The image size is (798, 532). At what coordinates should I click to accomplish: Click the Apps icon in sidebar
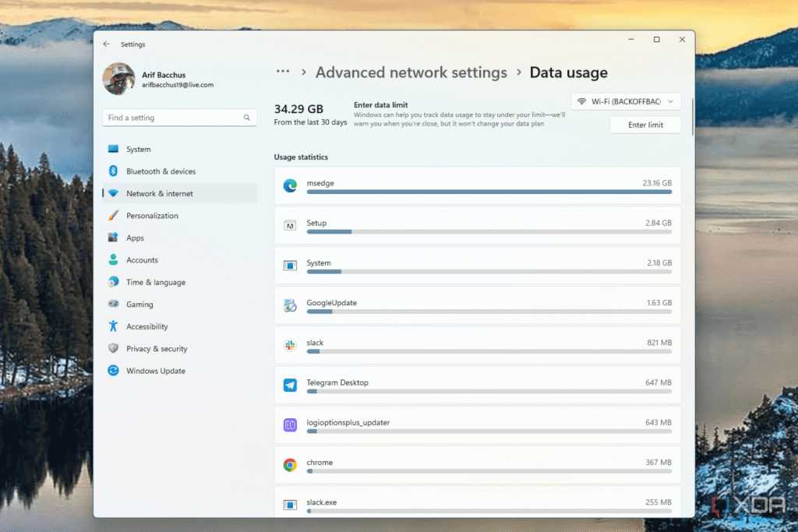[x=113, y=238]
